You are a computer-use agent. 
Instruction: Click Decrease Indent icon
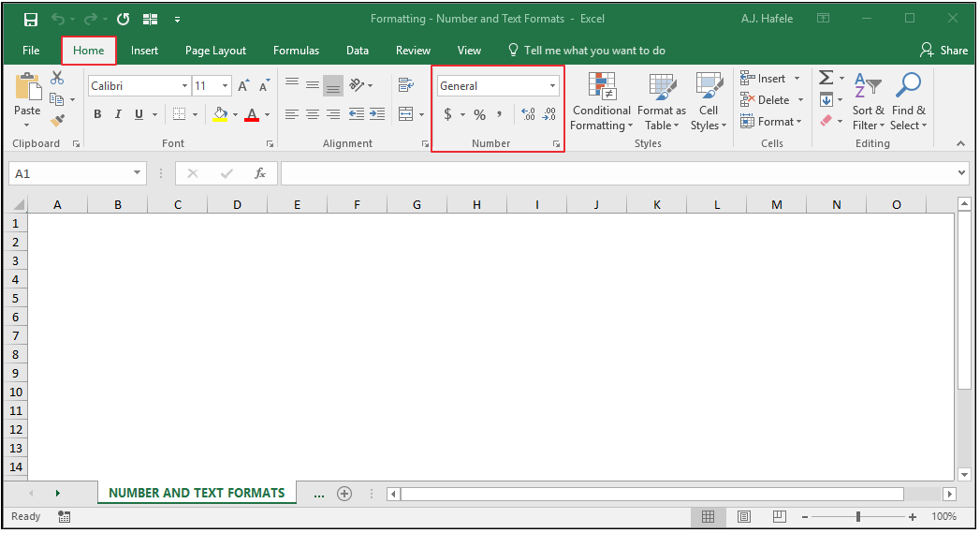point(357,114)
